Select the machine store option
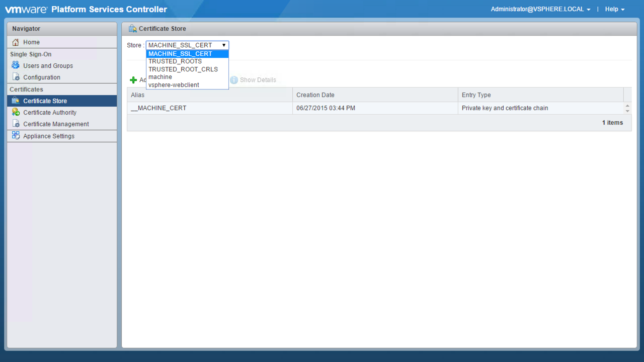Image resolution: width=644 pixels, height=362 pixels. click(160, 77)
